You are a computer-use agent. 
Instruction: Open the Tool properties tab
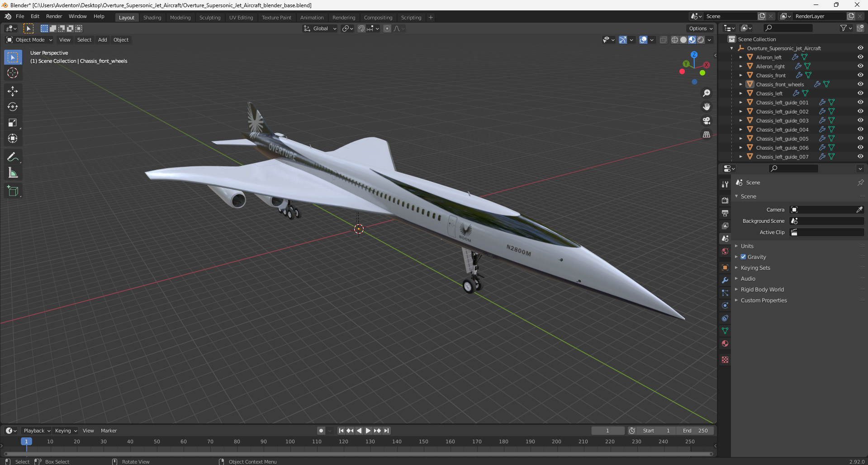coord(725,184)
